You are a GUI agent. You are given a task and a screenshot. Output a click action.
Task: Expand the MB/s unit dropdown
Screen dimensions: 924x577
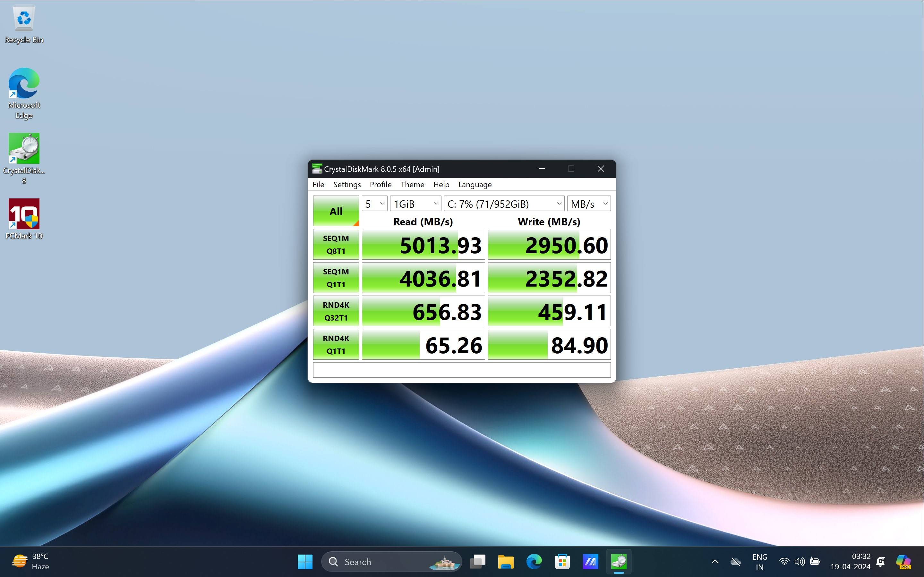[588, 204]
